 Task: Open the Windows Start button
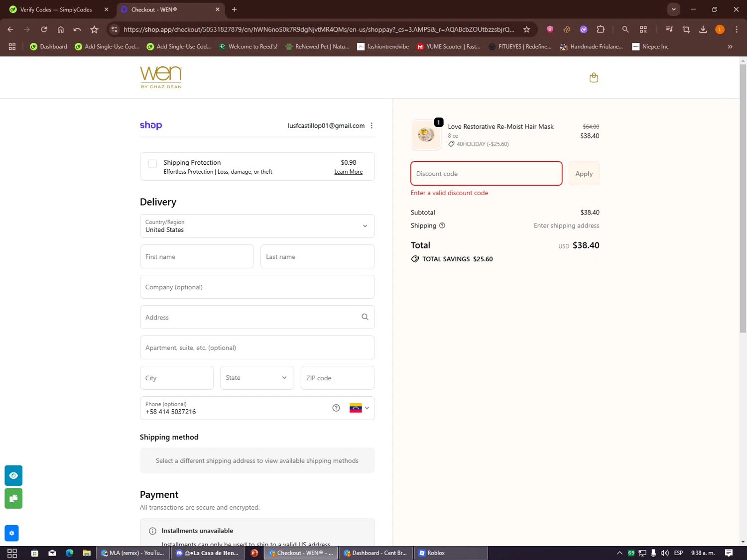(12, 553)
